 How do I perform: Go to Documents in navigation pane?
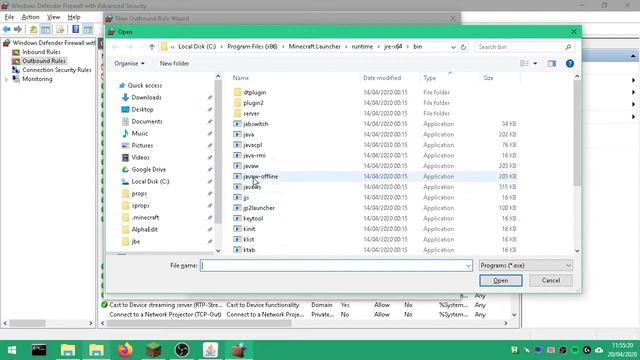[x=147, y=122]
